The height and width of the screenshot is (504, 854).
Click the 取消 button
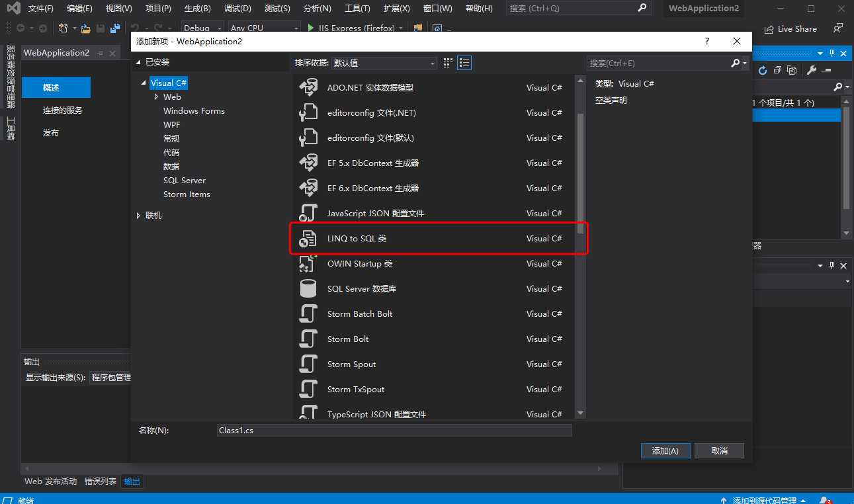pyautogui.click(x=719, y=450)
